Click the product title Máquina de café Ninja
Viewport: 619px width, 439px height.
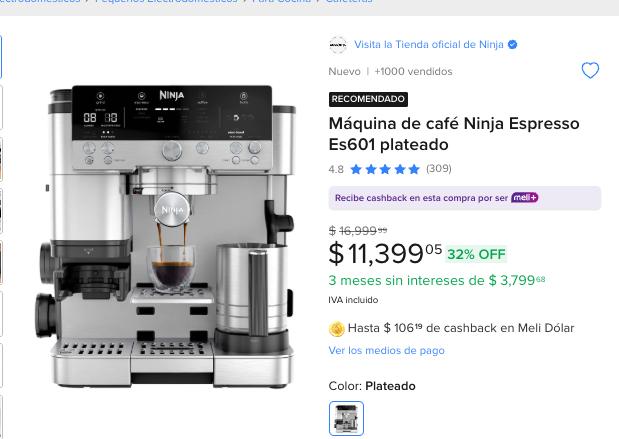(x=454, y=134)
